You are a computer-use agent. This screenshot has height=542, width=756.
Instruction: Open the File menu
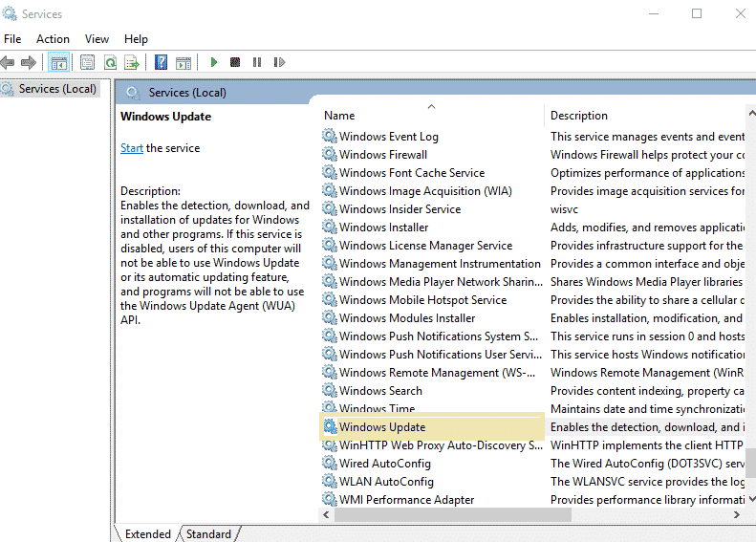pos(12,39)
